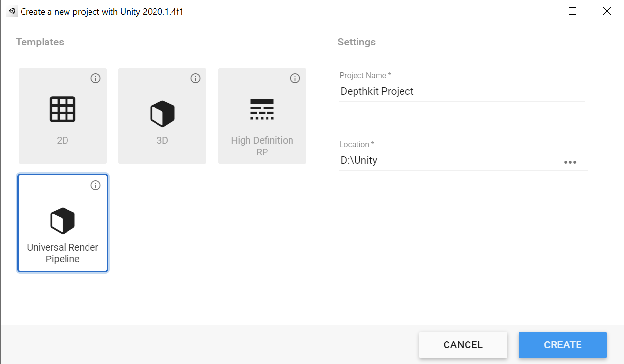Image resolution: width=624 pixels, height=364 pixels.
Task: Click the Unity logo in the title bar
Action: point(12,11)
